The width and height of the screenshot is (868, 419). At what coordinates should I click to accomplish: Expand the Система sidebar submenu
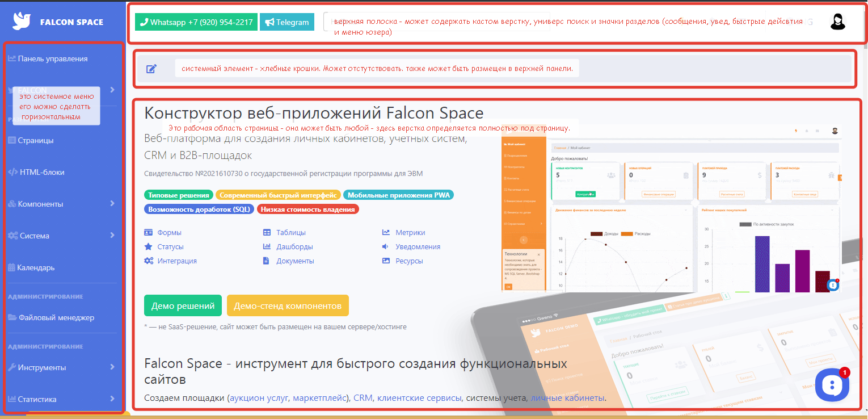pyautogui.click(x=112, y=236)
